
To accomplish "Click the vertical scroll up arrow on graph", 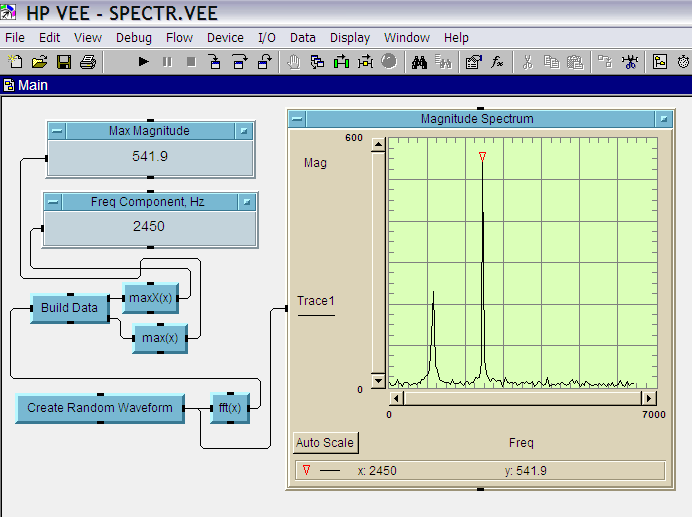I will (x=379, y=144).
